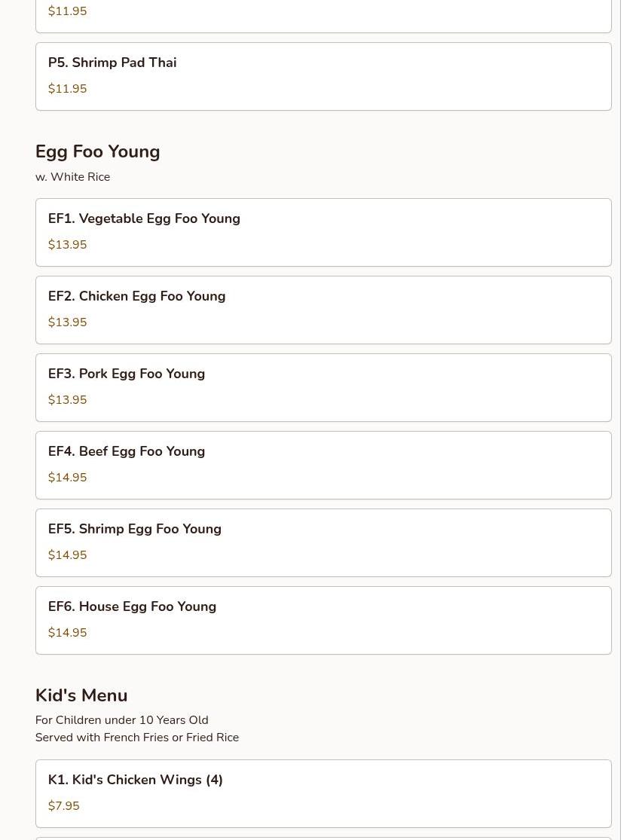Viewport: 636px width, 840px height.
Task: Click the $13.95 price under EF1
Action: [68, 244]
